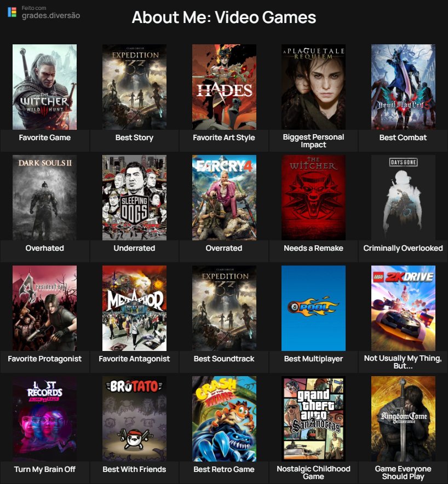Select Expedition 33 cover above Best Soundtrack

(224, 308)
